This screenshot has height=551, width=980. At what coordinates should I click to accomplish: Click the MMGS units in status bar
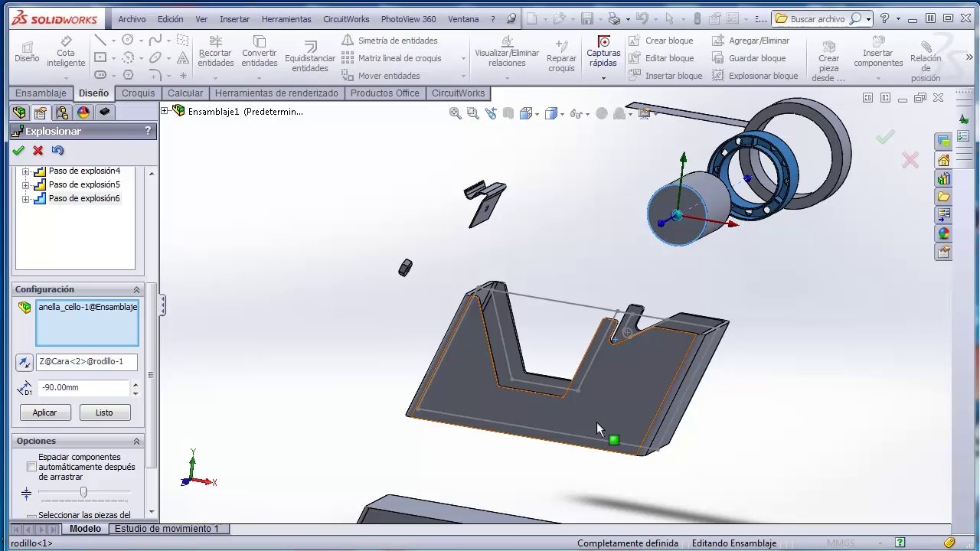coord(840,543)
